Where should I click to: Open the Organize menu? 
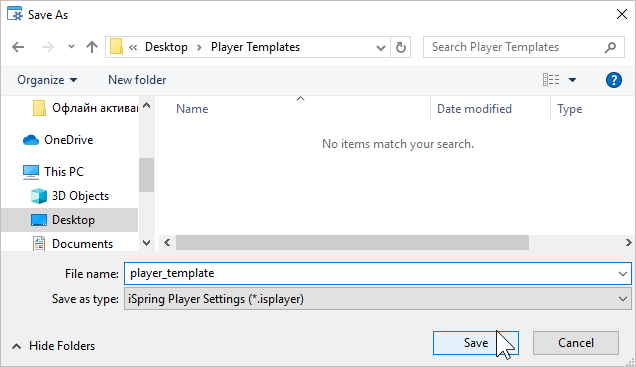pos(47,80)
